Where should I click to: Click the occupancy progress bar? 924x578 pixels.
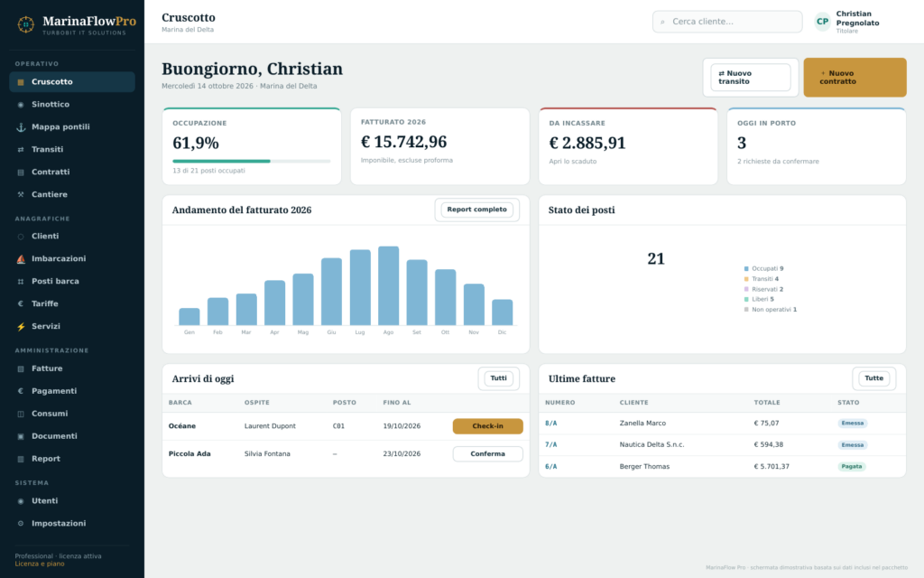tap(252, 161)
